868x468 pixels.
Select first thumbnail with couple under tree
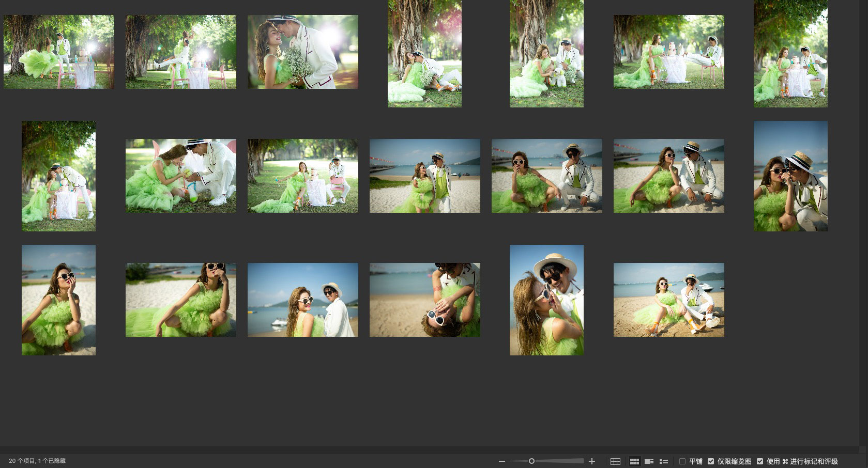click(59, 52)
